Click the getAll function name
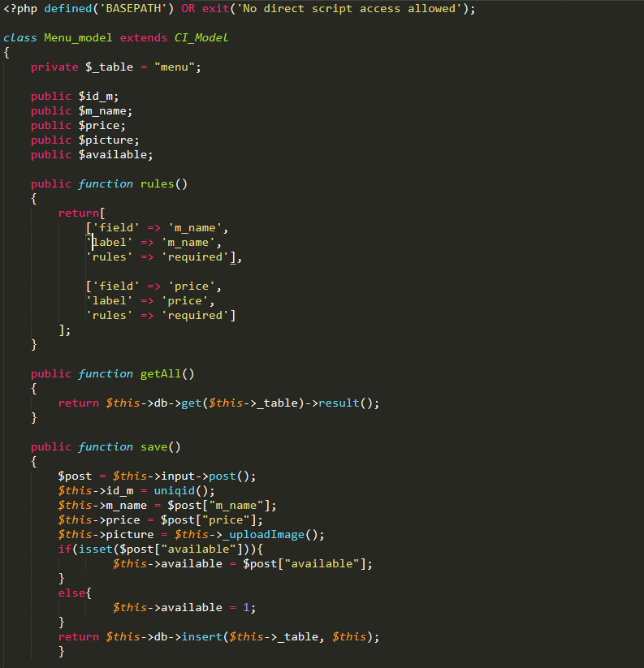Image resolution: width=644 pixels, height=668 pixels. click(x=161, y=374)
